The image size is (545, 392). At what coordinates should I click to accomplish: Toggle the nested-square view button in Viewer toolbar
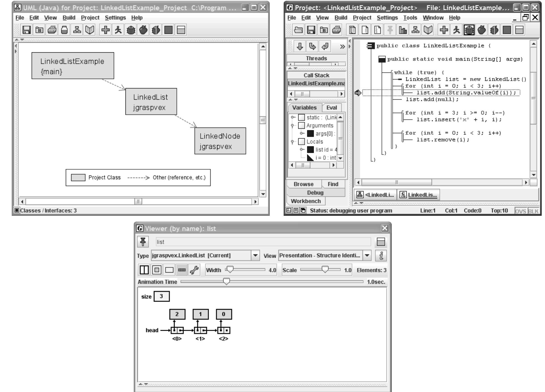point(157,270)
